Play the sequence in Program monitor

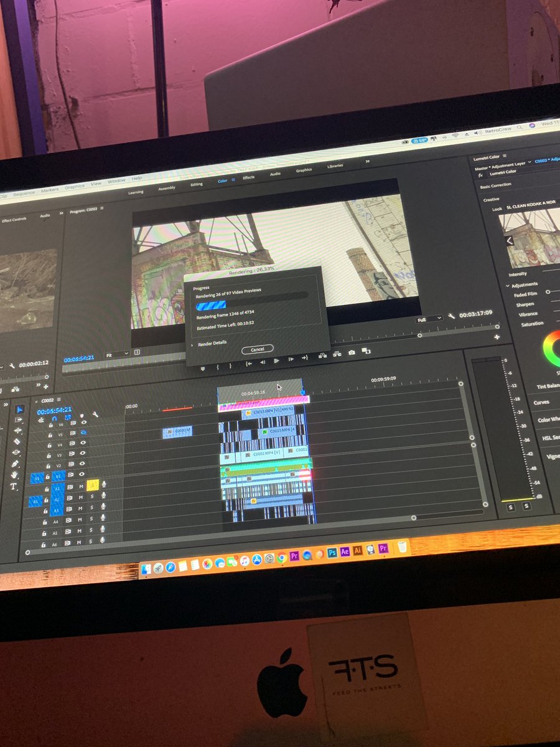pos(276,360)
